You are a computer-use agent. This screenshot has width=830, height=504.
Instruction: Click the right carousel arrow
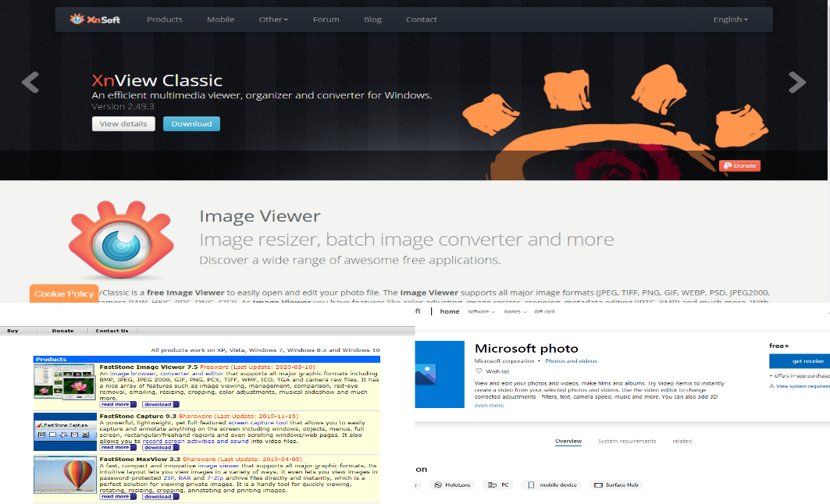coord(799,81)
